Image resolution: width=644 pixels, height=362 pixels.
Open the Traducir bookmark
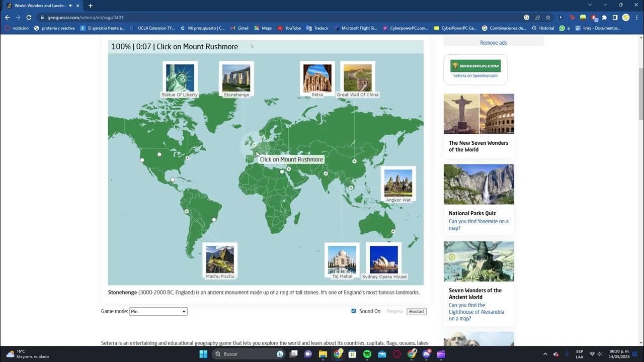pos(317,28)
